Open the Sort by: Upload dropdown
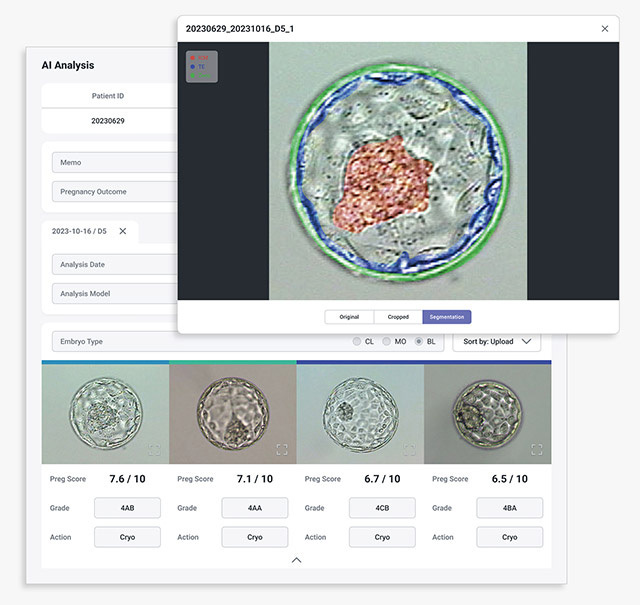Image resolution: width=640 pixels, height=605 pixels. coord(496,342)
